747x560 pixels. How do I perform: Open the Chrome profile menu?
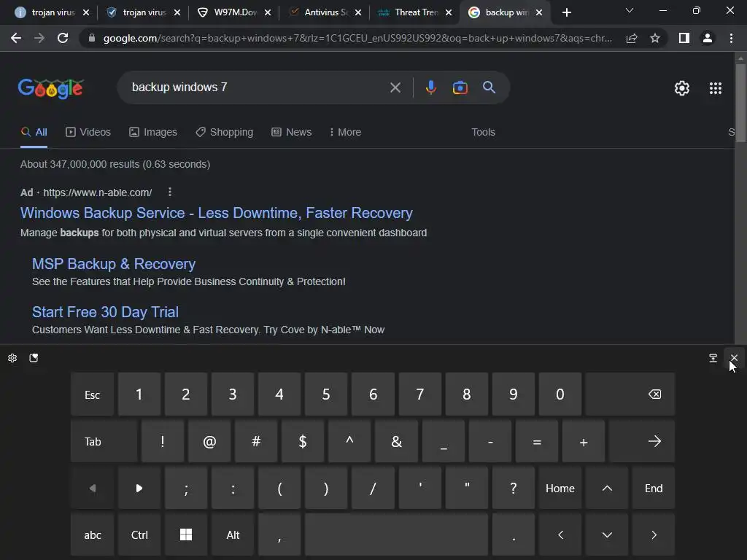click(708, 38)
